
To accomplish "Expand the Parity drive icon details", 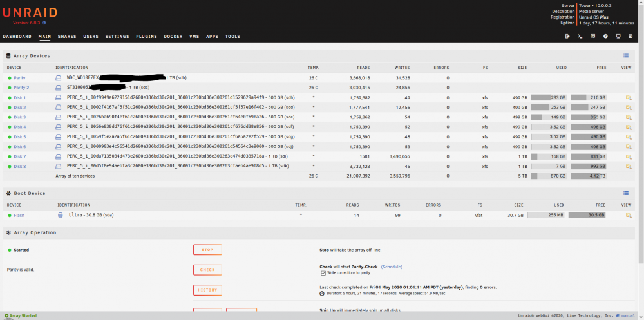I will (59, 78).
